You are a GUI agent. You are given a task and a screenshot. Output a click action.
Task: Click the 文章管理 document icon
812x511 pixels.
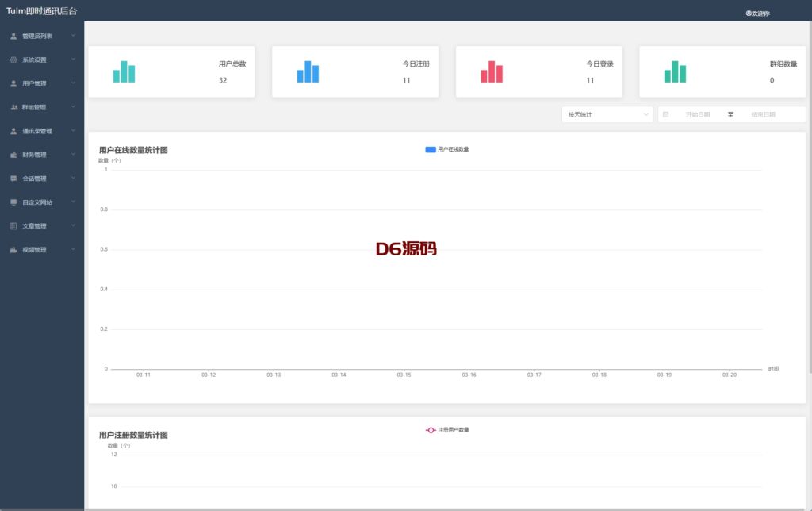[13, 226]
